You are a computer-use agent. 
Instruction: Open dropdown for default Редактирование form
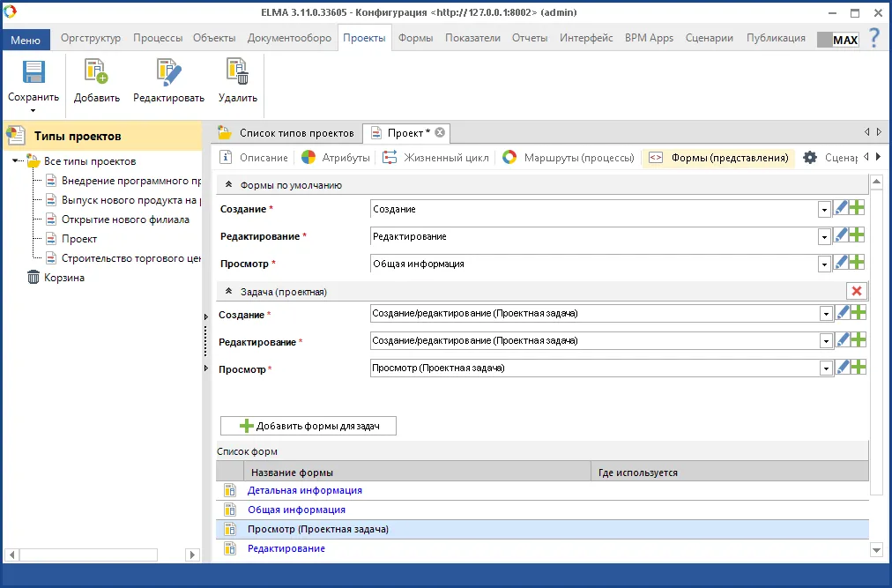(824, 237)
